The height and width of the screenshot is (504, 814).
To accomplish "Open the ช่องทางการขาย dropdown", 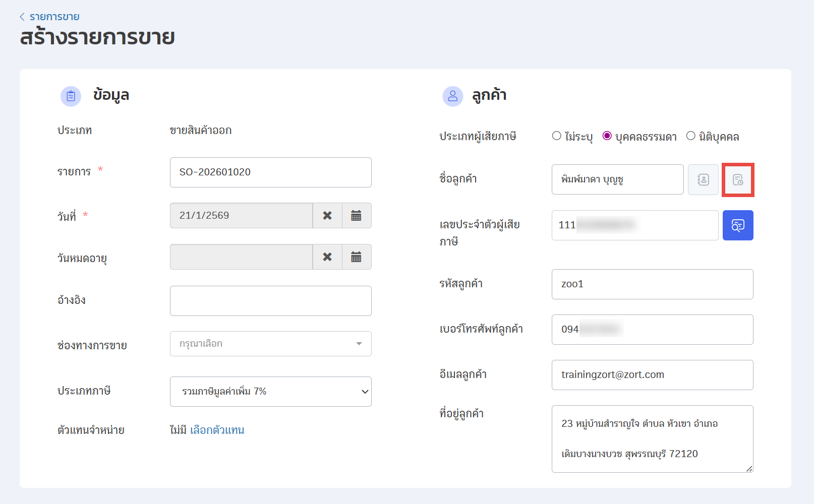I will (x=270, y=344).
